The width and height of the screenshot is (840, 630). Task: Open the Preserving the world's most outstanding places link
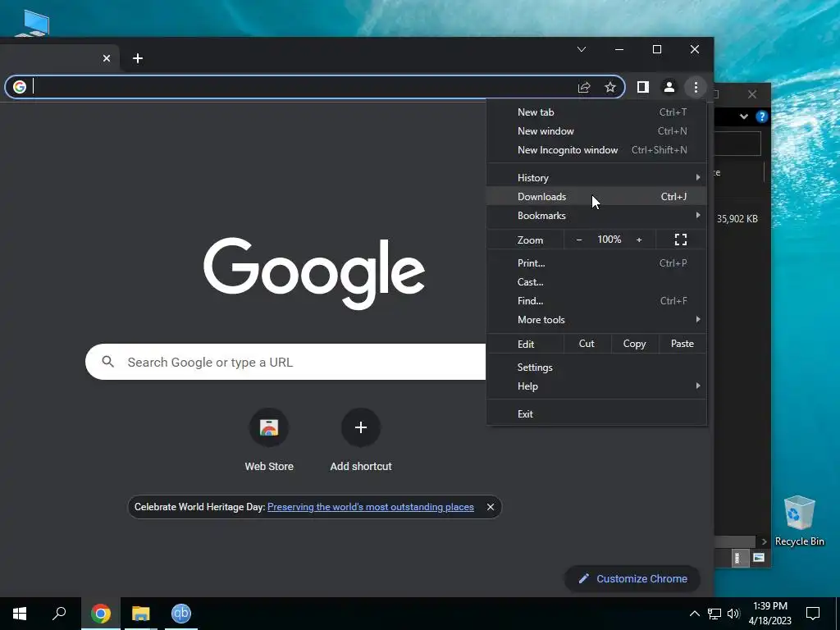[x=370, y=507]
